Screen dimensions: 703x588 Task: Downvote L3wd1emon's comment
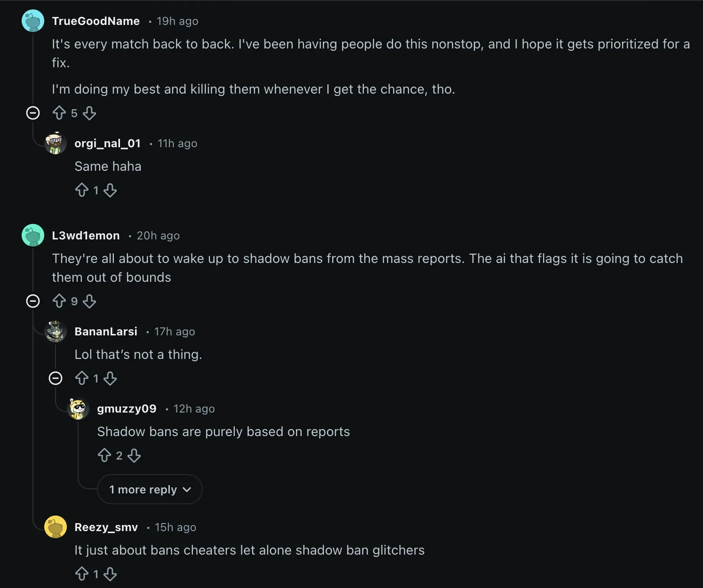point(89,301)
